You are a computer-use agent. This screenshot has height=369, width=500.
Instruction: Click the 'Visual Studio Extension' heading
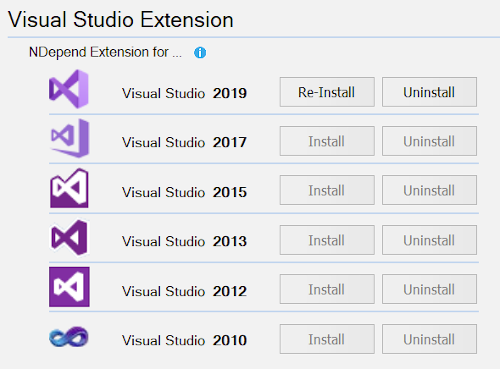121,19
